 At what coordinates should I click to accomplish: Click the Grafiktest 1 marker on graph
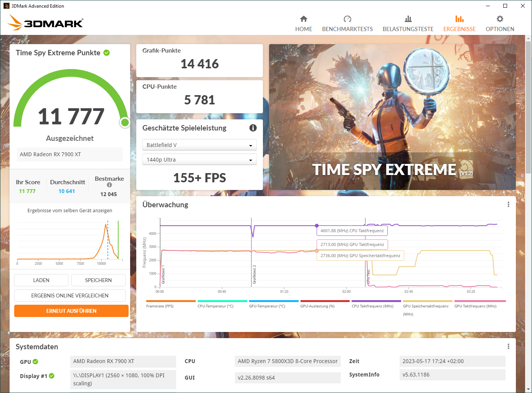[163, 274]
